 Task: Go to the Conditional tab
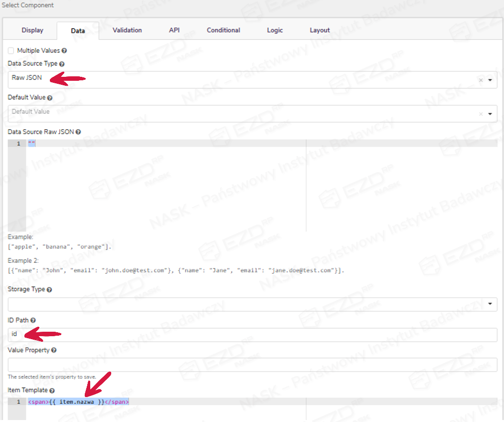click(x=223, y=30)
